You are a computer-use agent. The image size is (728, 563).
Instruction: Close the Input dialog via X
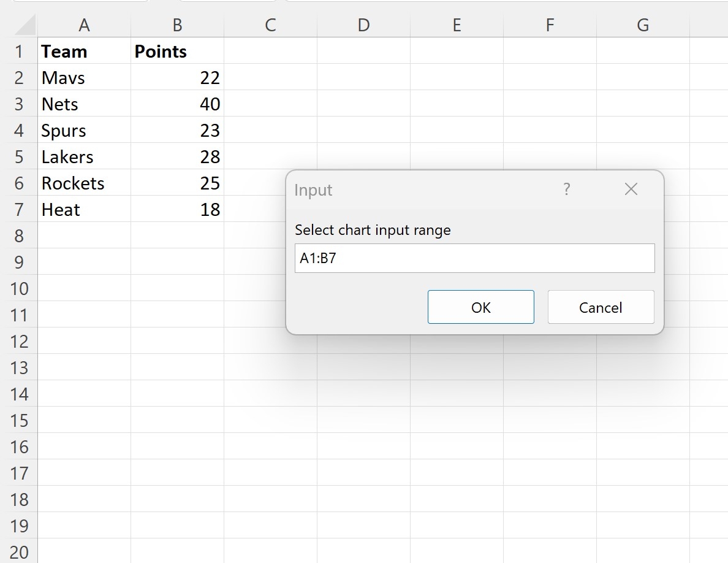coord(631,190)
